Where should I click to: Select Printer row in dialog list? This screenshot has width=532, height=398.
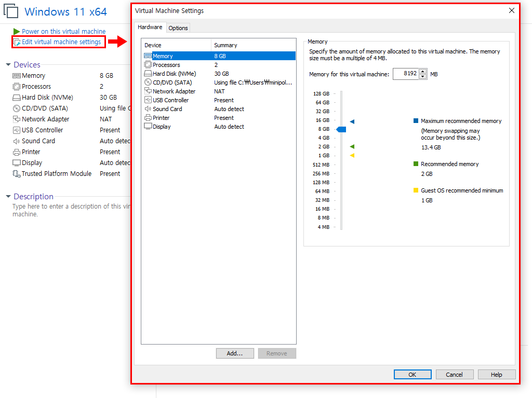pyautogui.click(x=219, y=118)
